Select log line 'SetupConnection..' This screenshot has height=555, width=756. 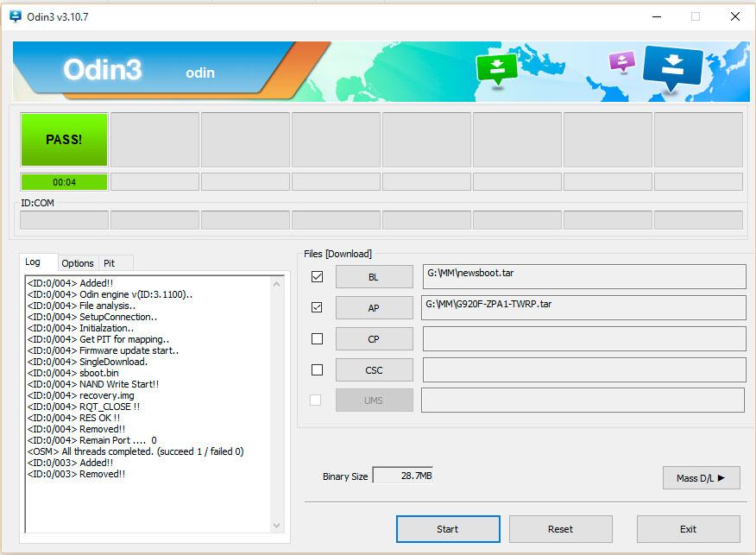click(92, 317)
